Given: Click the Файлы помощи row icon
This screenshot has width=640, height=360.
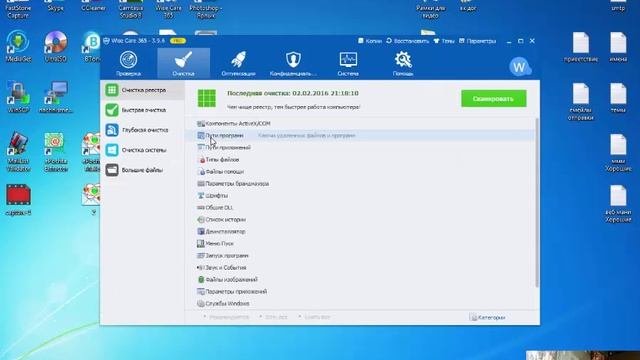Looking at the screenshot, I should [x=201, y=171].
